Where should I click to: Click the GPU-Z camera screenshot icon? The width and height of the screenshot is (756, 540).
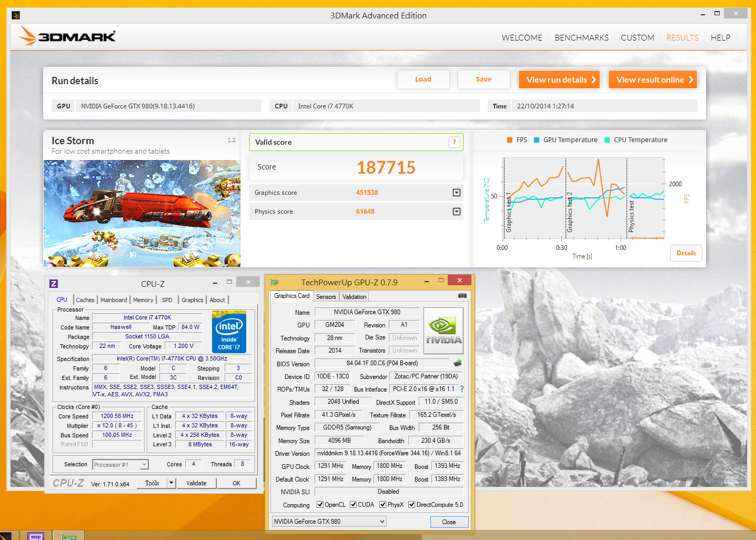[462, 296]
